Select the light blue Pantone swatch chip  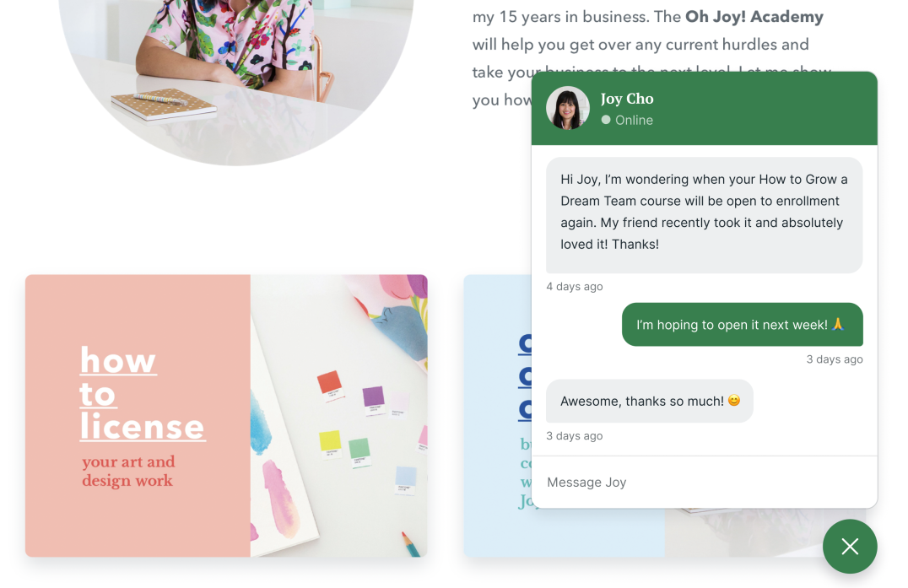coord(405,480)
